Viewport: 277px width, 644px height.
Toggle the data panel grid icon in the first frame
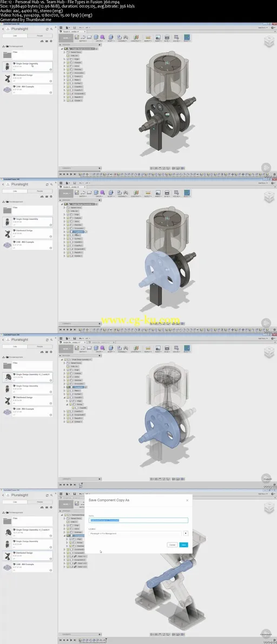61,28
